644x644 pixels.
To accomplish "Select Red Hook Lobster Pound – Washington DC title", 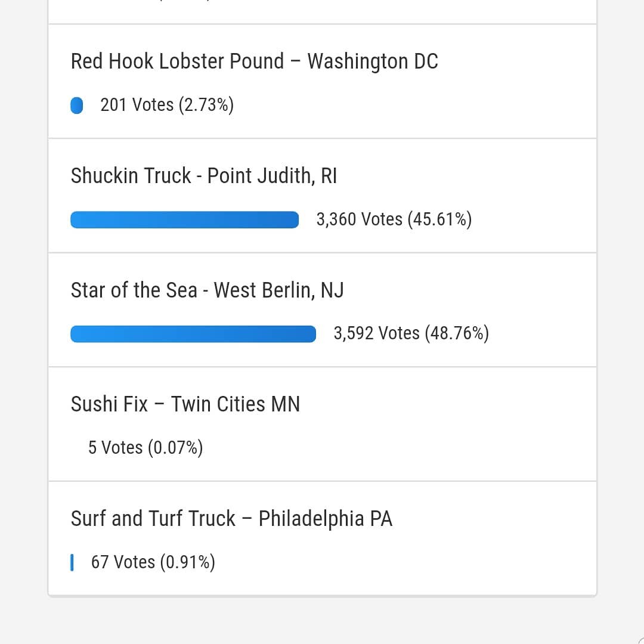I will (254, 61).
